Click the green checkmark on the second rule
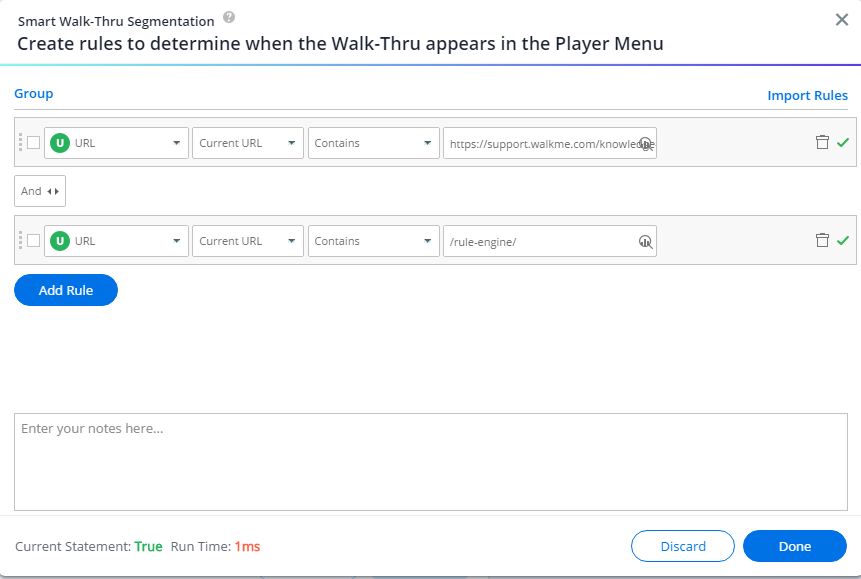The width and height of the screenshot is (861, 579). pos(843,240)
